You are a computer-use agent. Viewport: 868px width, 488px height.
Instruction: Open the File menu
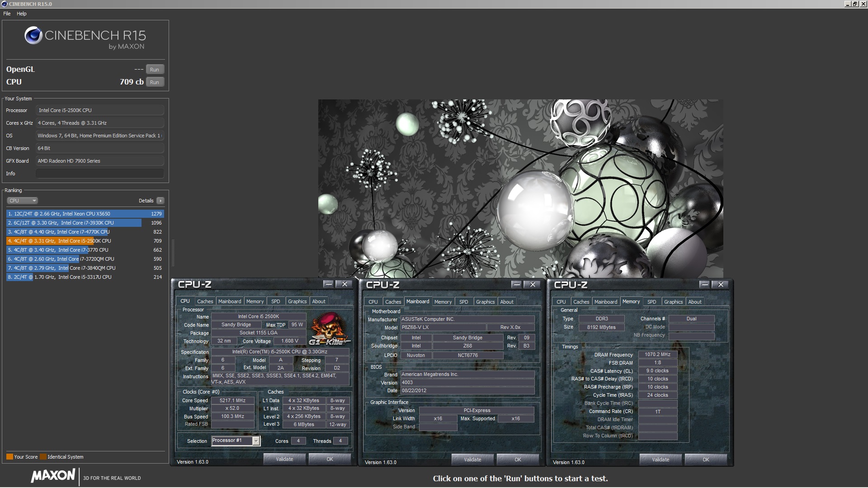(x=7, y=14)
